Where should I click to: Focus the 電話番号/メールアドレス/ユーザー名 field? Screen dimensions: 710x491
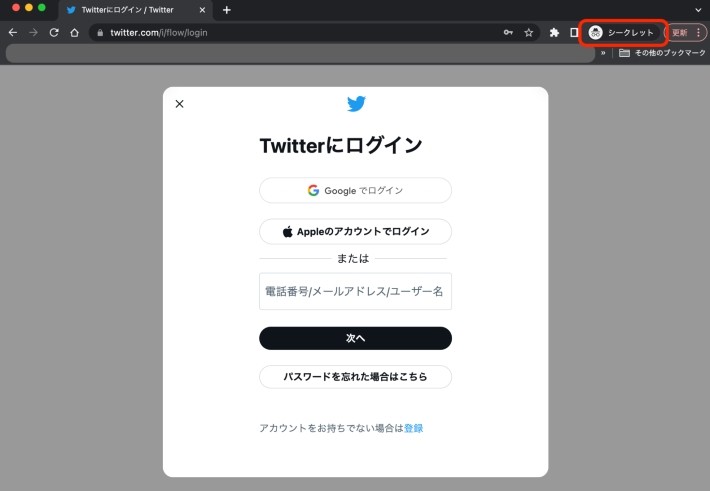pyautogui.click(x=355, y=291)
